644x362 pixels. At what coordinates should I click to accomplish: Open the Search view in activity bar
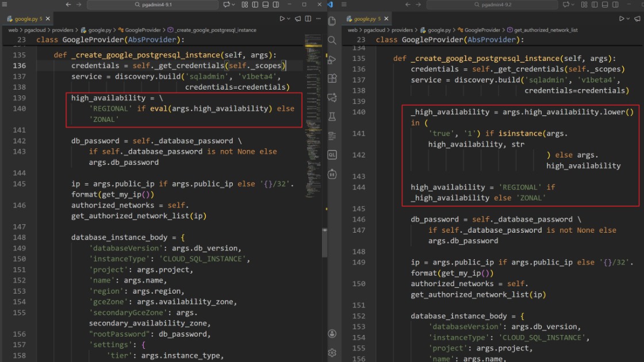[332, 41]
